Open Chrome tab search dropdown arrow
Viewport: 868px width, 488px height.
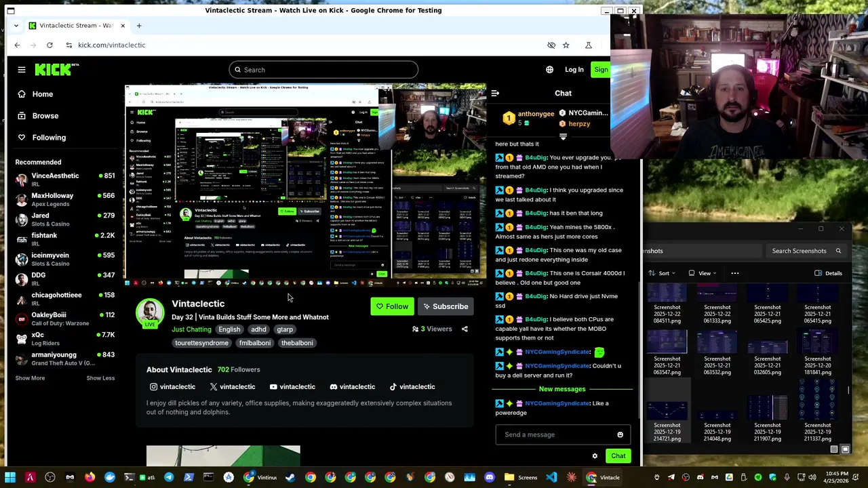coord(16,26)
